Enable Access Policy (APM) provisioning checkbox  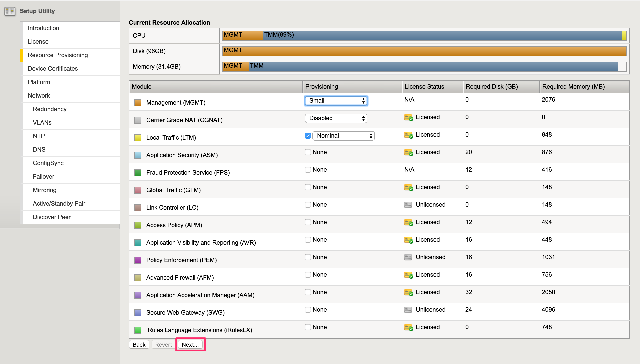point(308,222)
